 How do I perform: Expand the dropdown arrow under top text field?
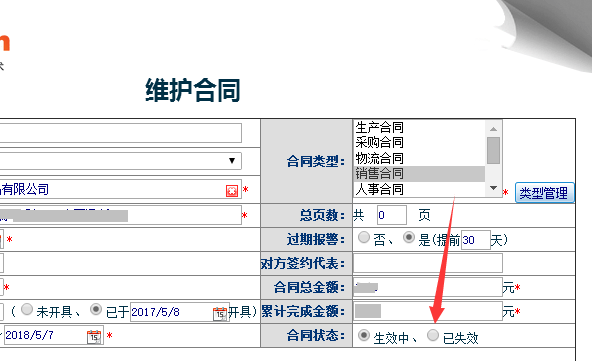click(x=232, y=160)
